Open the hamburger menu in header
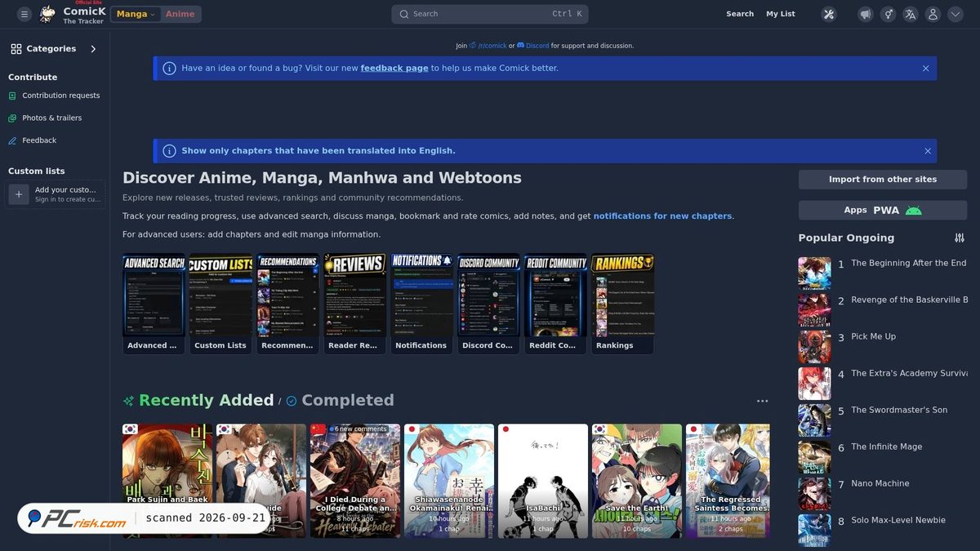 (x=24, y=14)
